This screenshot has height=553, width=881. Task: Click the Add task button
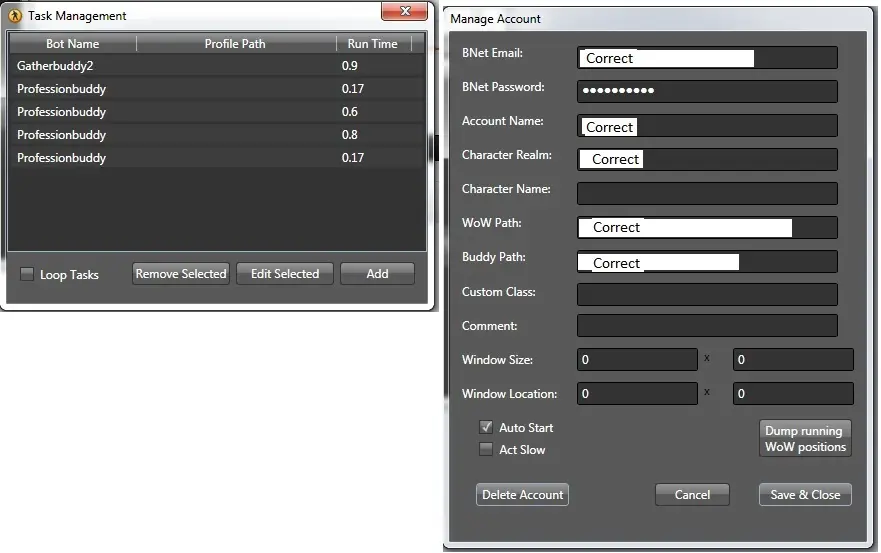[x=377, y=274]
